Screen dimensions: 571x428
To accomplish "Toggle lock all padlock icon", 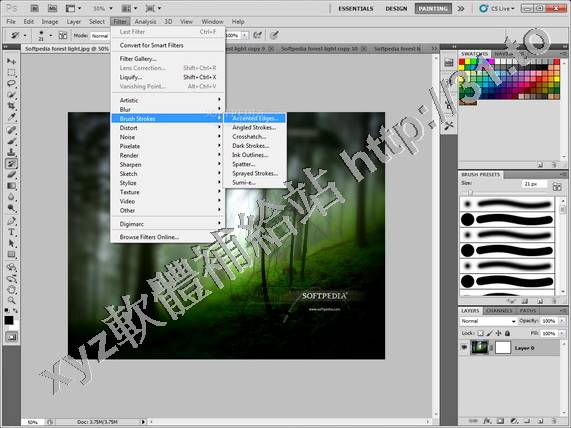I will (508, 333).
